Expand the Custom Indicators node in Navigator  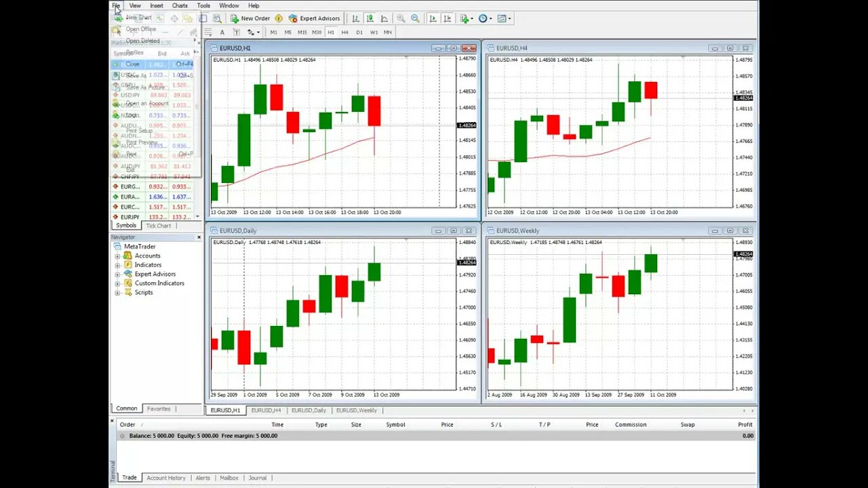pos(117,283)
